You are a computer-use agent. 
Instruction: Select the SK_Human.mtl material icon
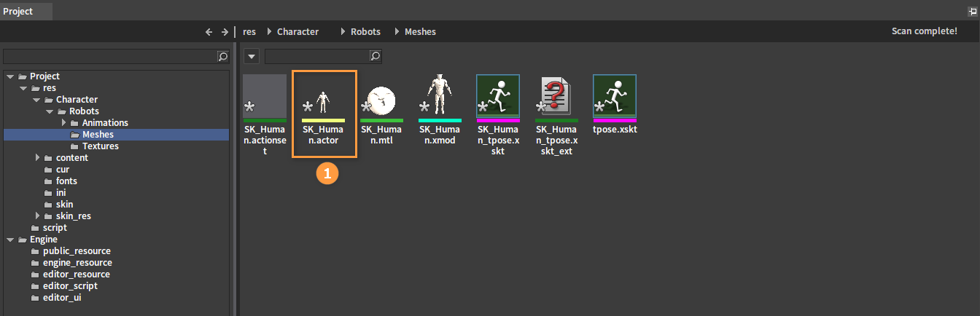(381, 97)
